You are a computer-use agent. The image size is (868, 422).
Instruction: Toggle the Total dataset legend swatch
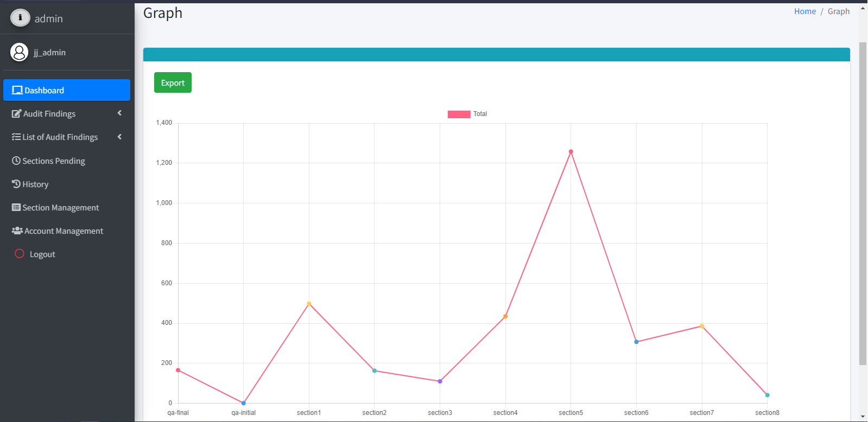tap(459, 114)
